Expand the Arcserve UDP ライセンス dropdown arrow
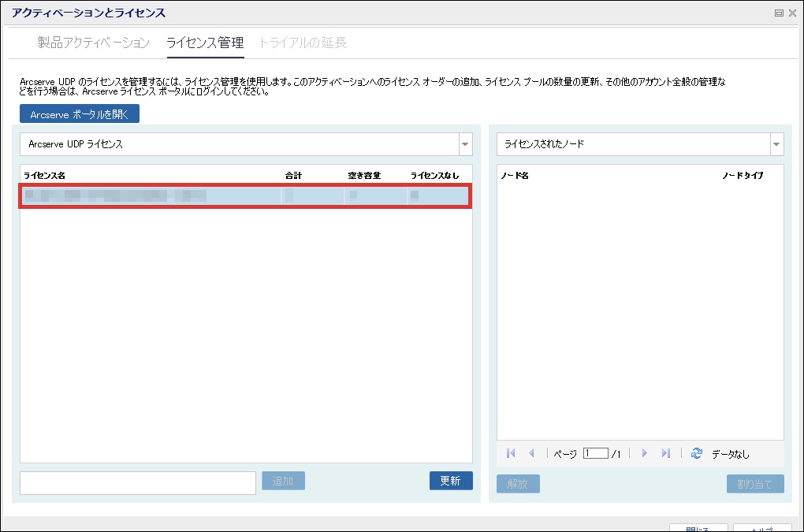The width and height of the screenshot is (804, 532). [x=465, y=144]
